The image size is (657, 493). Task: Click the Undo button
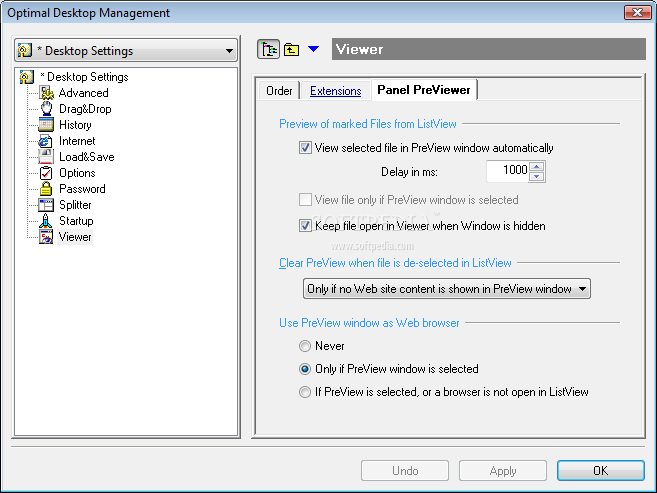[405, 471]
